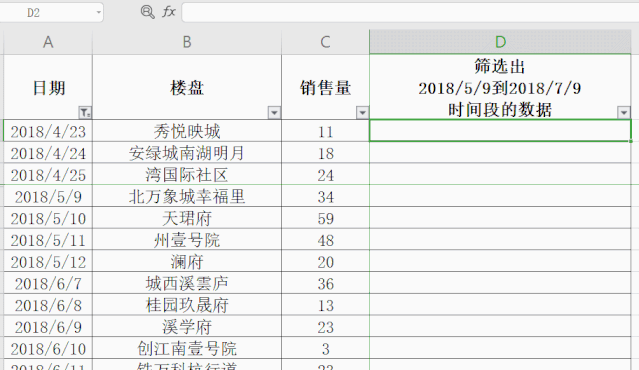Open the Name Box dropdown arrow

(x=98, y=13)
